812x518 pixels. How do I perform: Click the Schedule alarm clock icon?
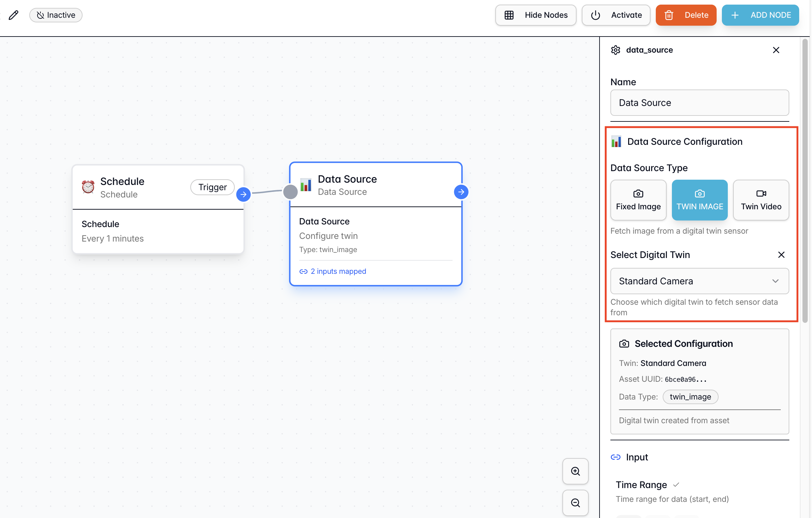(x=88, y=187)
